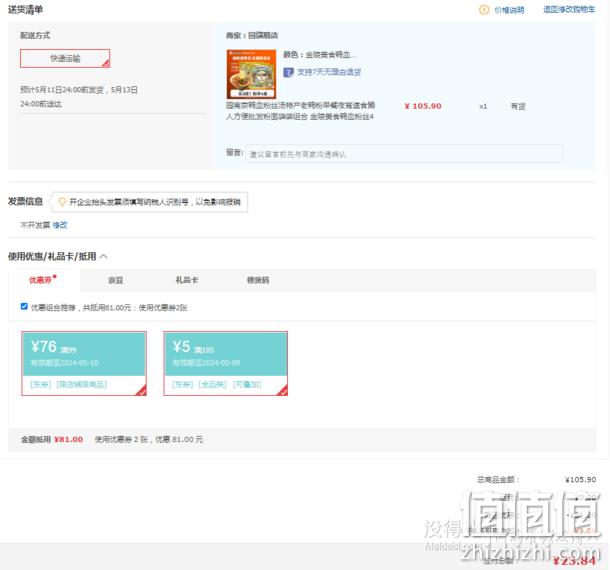
Task: Switch to the 京豆 tab
Action: 116,280
